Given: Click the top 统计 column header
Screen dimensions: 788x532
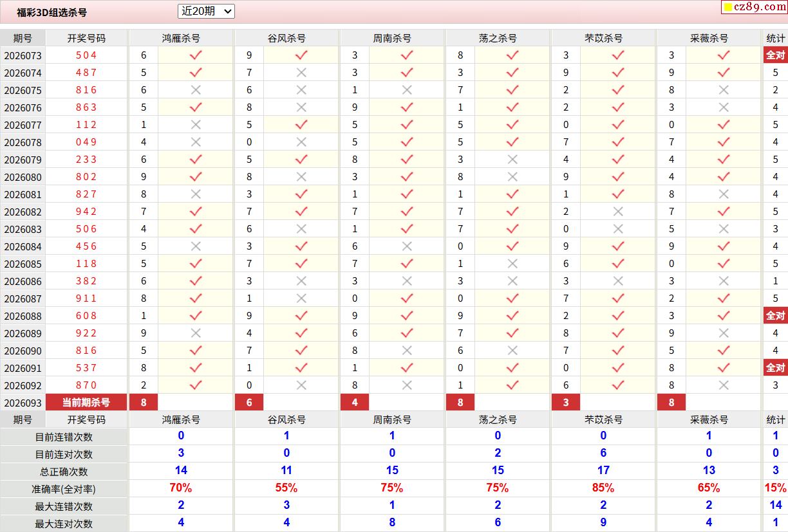Looking at the screenshot, I should 775,38.
